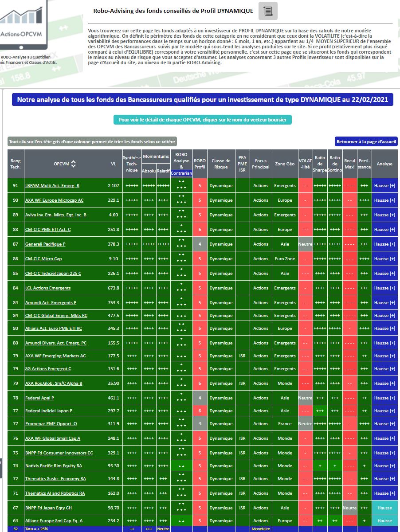Open BNPP Fd Consumer Innovators CC
The width and height of the screenshot is (400, 532).
click(59, 453)
